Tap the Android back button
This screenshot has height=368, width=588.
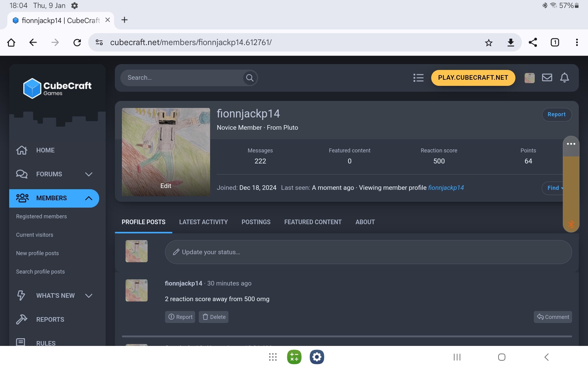(x=547, y=357)
